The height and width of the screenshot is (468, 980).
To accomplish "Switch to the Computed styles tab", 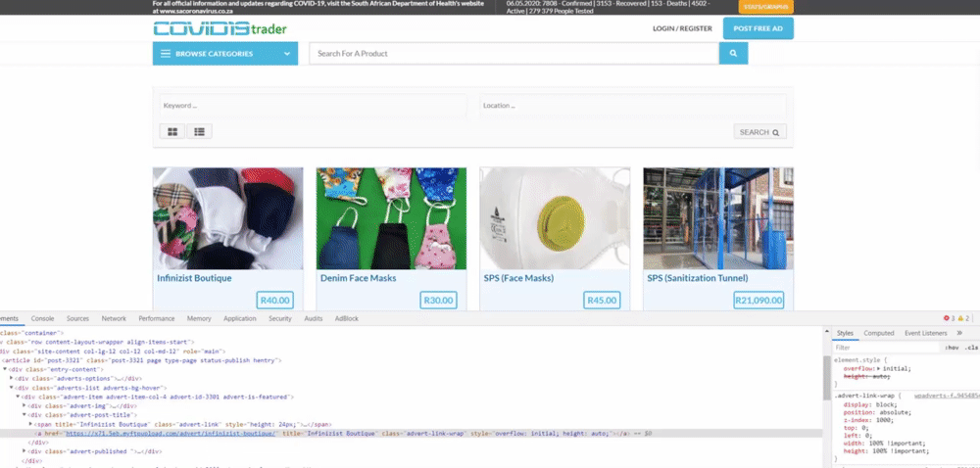I will (879, 333).
